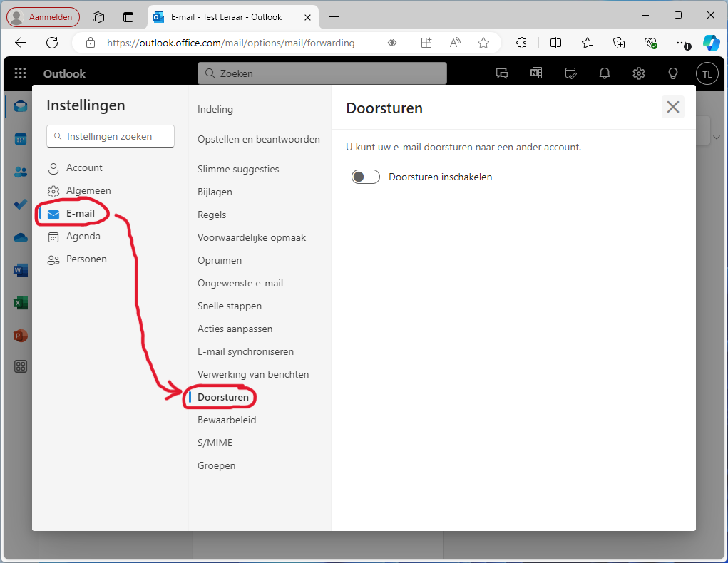Click the Teams chat icon in header
The width and height of the screenshot is (728, 563).
[502, 73]
